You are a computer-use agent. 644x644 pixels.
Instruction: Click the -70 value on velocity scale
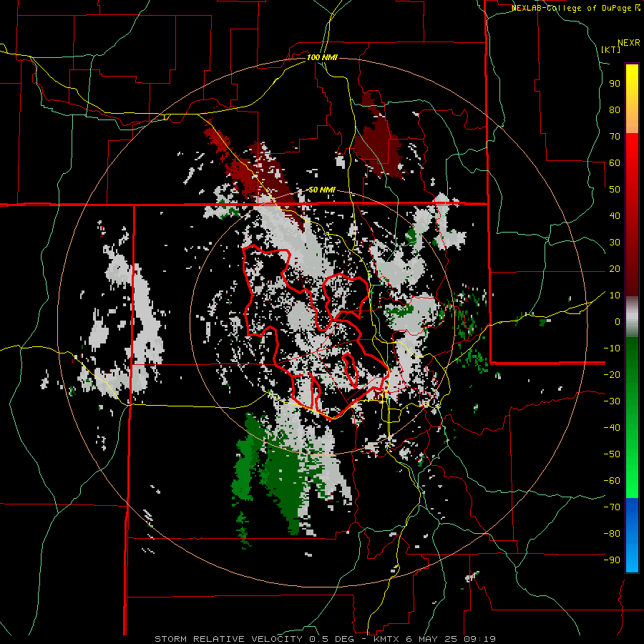point(612,507)
